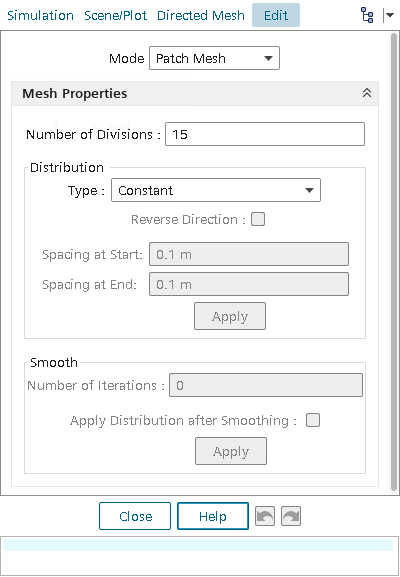
Task: Switch to the Scene/Plot tab
Action: (x=116, y=15)
